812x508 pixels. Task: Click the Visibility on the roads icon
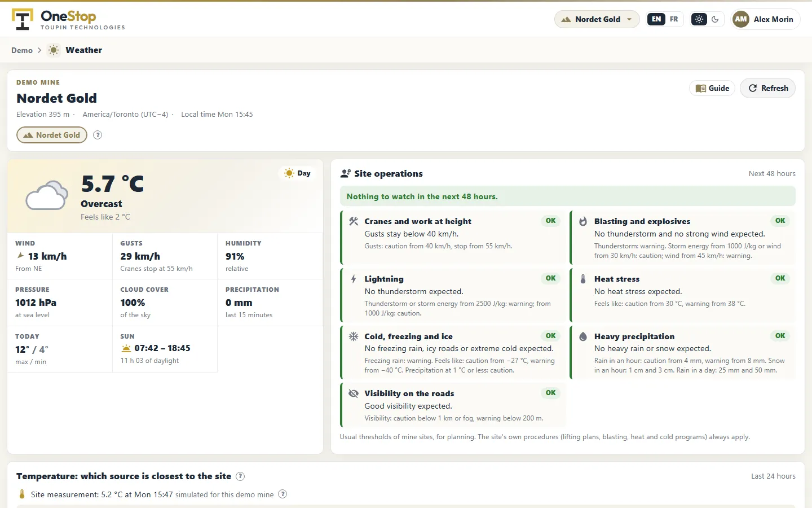coord(354,393)
